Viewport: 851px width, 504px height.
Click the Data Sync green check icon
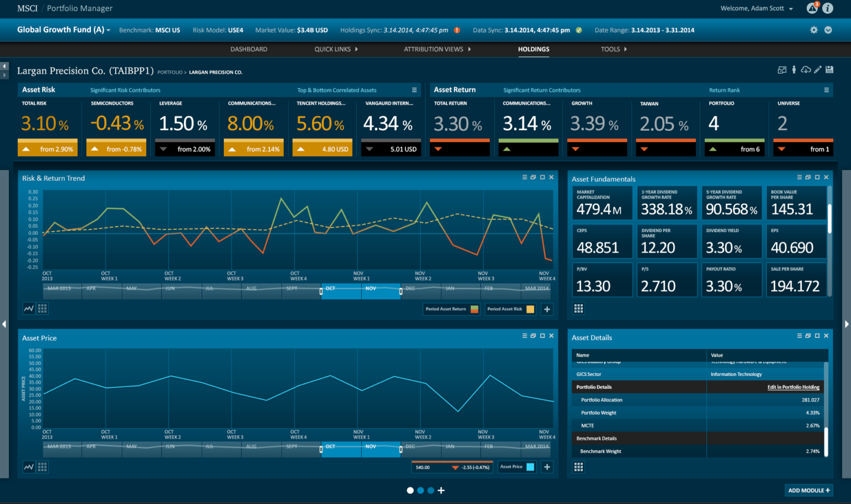[579, 30]
